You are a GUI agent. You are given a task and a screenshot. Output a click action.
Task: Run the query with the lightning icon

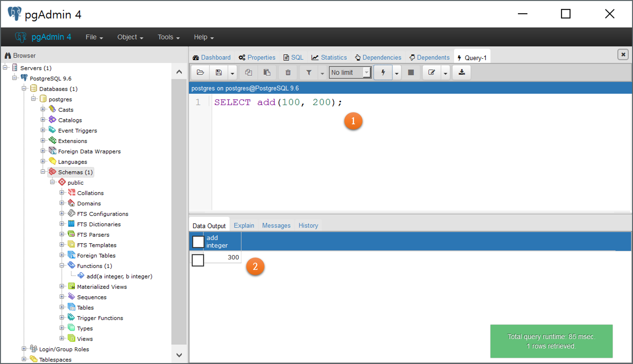point(383,72)
